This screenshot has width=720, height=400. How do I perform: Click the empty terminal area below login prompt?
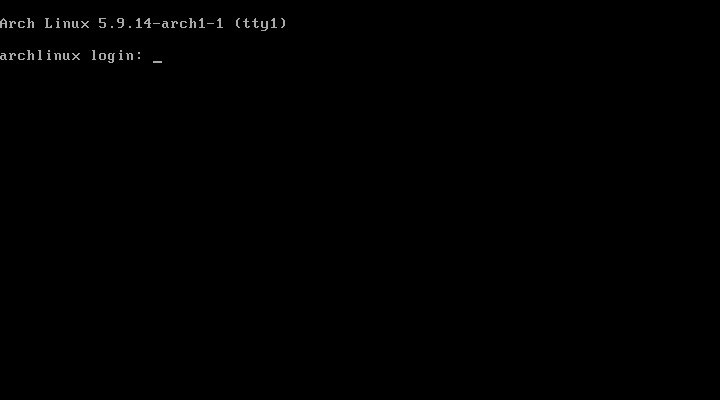tap(360, 230)
